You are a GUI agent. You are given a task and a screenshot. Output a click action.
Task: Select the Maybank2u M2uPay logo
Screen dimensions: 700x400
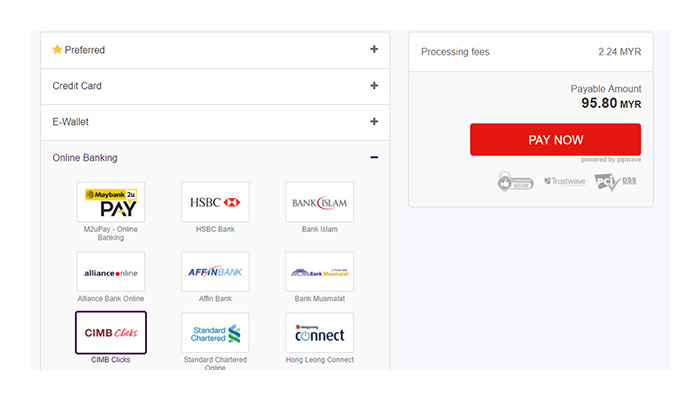pos(111,202)
